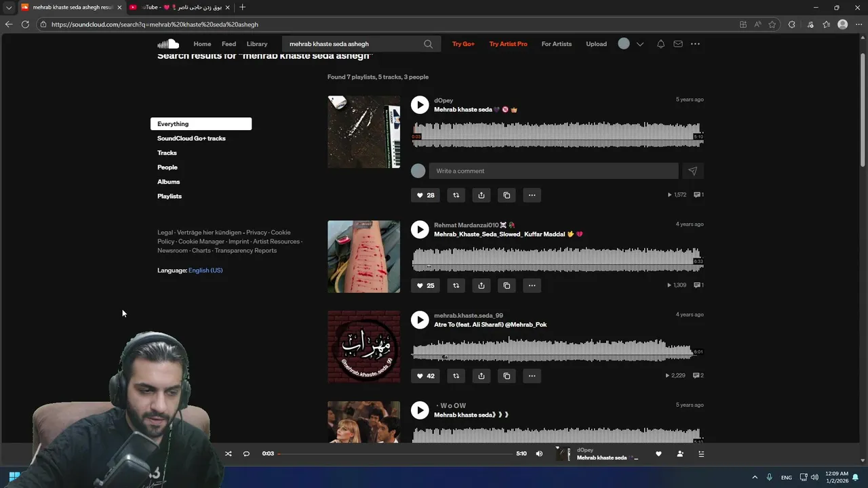Open the Library nav item

coord(257,44)
